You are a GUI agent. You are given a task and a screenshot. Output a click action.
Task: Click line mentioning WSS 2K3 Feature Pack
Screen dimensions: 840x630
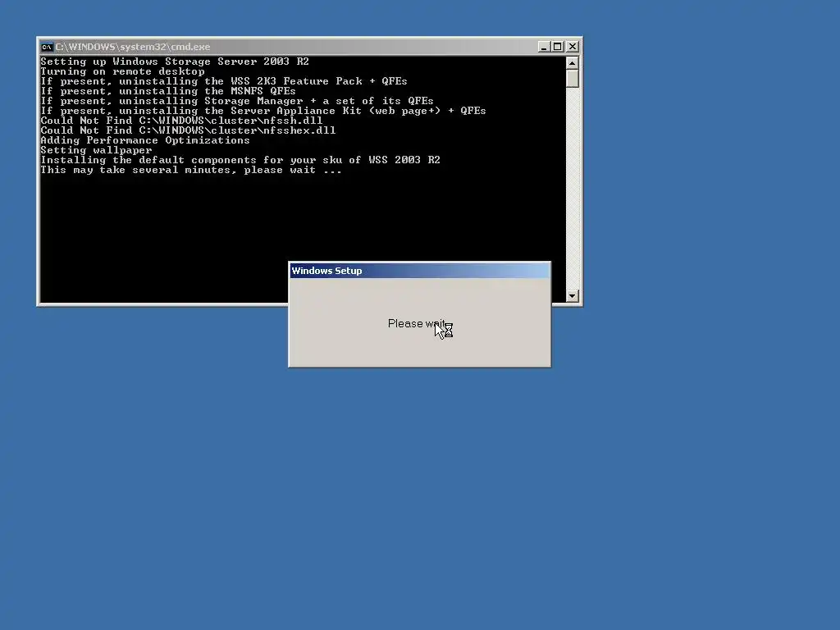(224, 81)
